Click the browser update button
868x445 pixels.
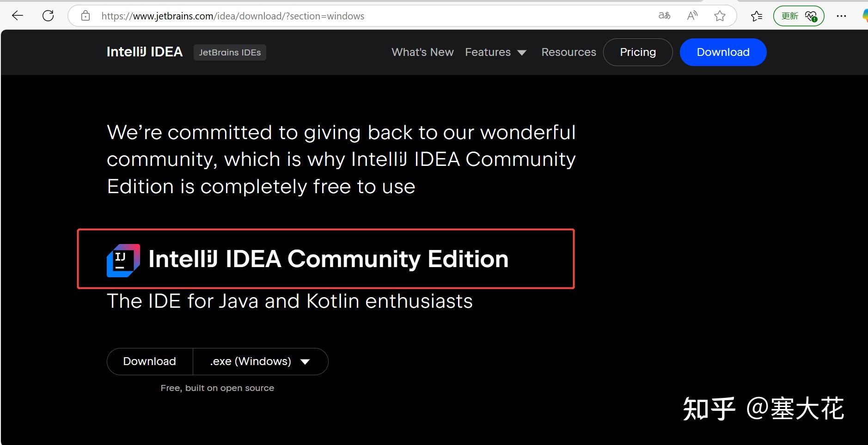pos(799,16)
